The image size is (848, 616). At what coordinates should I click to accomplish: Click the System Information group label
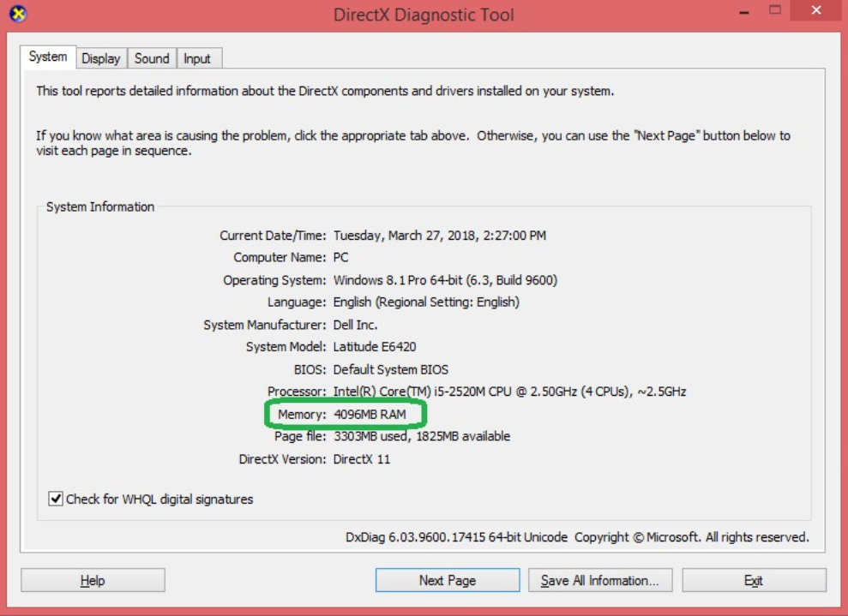pos(100,207)
